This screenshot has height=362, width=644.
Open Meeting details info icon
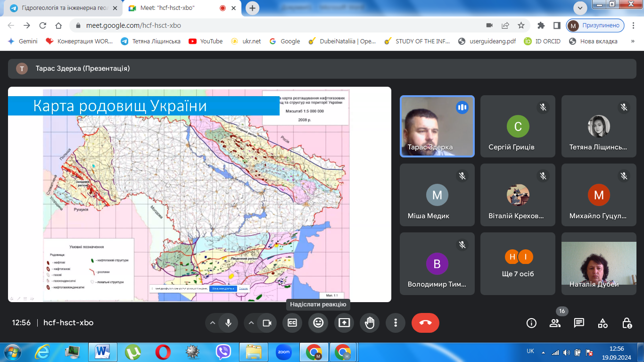(531, 323)
